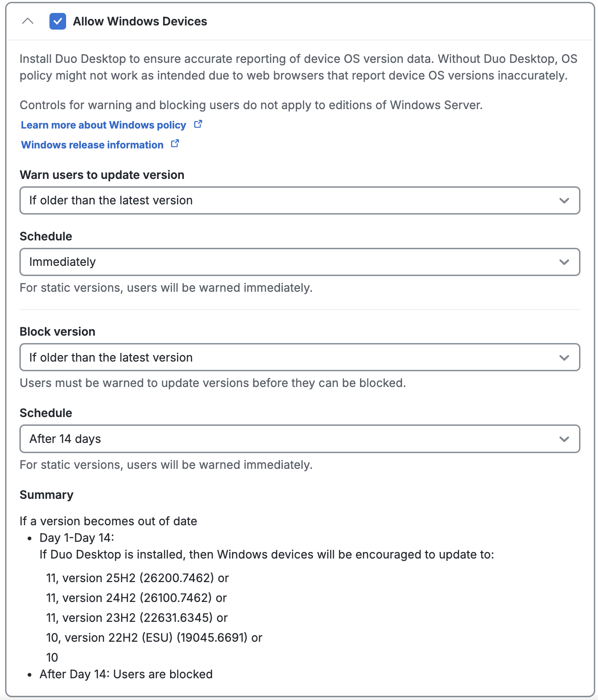The image size is (598, 700).
Task: Click the chevron on the Immediately schedule dropdown
Action: click(563, 262)
